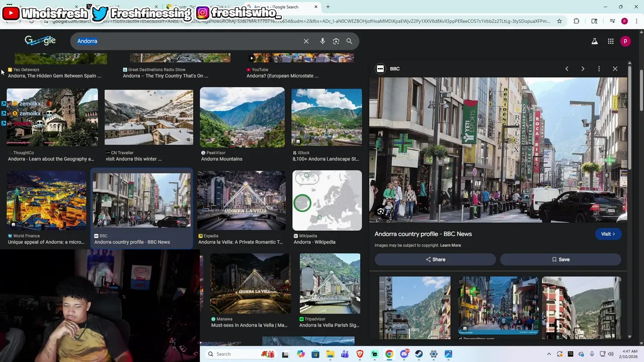Screen dimensions: 644x362
Task: Open 'Andorra, The Hidden Gem Between Spain' result
Action: pyautogui.click(x=54, y=76)
